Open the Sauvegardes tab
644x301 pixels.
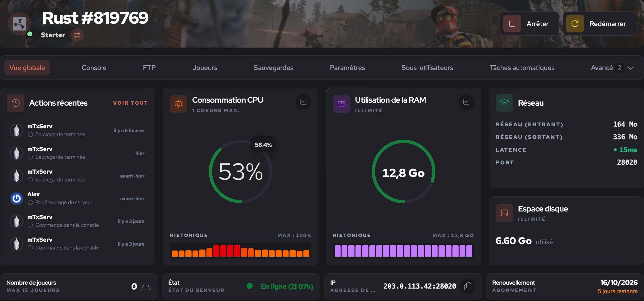pyautogui.click(x=273, y=68)
